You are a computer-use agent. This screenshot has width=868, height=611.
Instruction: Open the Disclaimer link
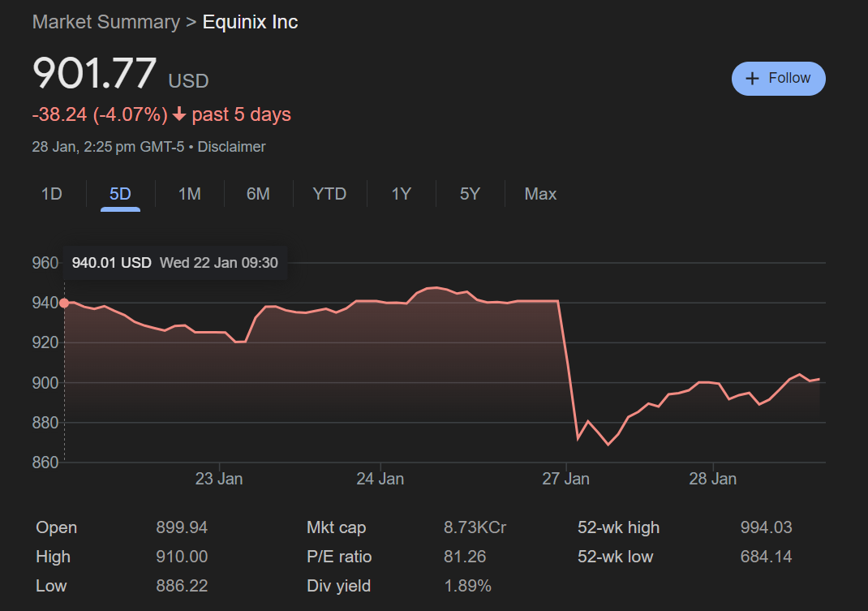click(x=231, y=147)
